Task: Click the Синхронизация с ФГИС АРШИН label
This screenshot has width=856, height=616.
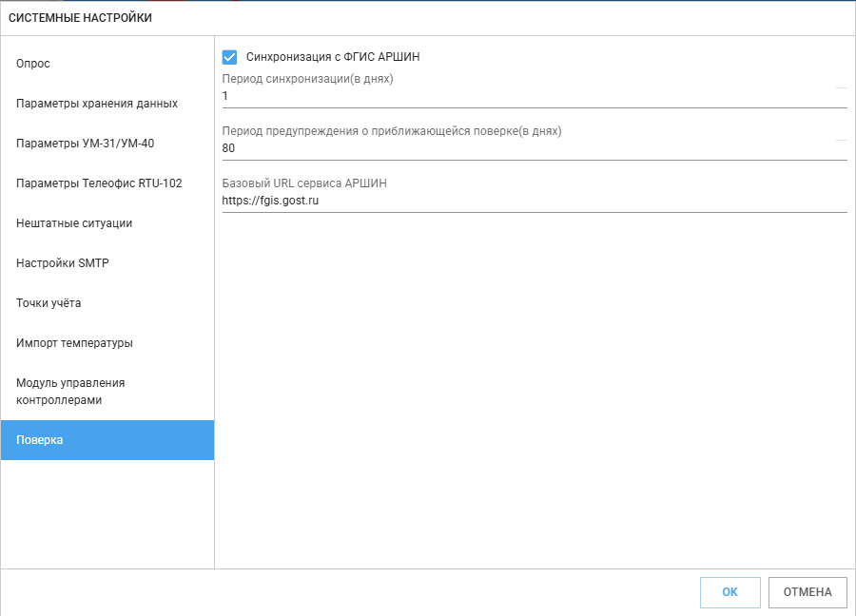Action: click(333, 57)
